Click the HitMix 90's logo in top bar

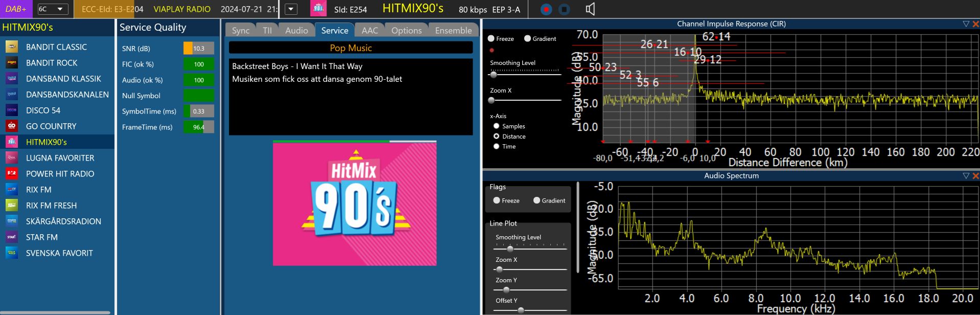tap(319, 9)
